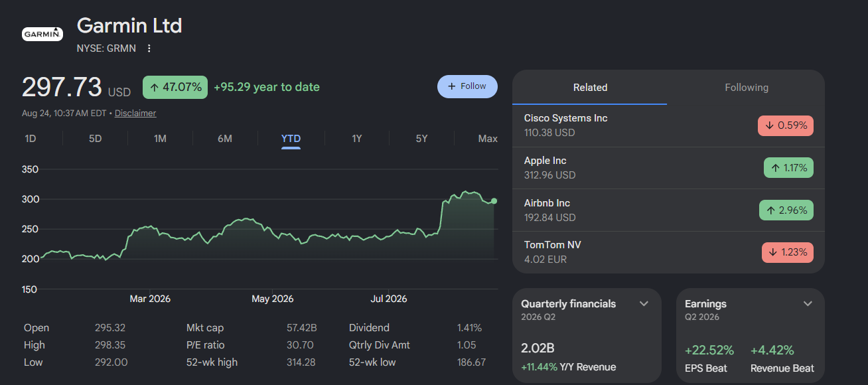The width and height of the screenshot is (868, 385).
Task: Click the 2.02B revenue figure
Action: pos(538,348)
